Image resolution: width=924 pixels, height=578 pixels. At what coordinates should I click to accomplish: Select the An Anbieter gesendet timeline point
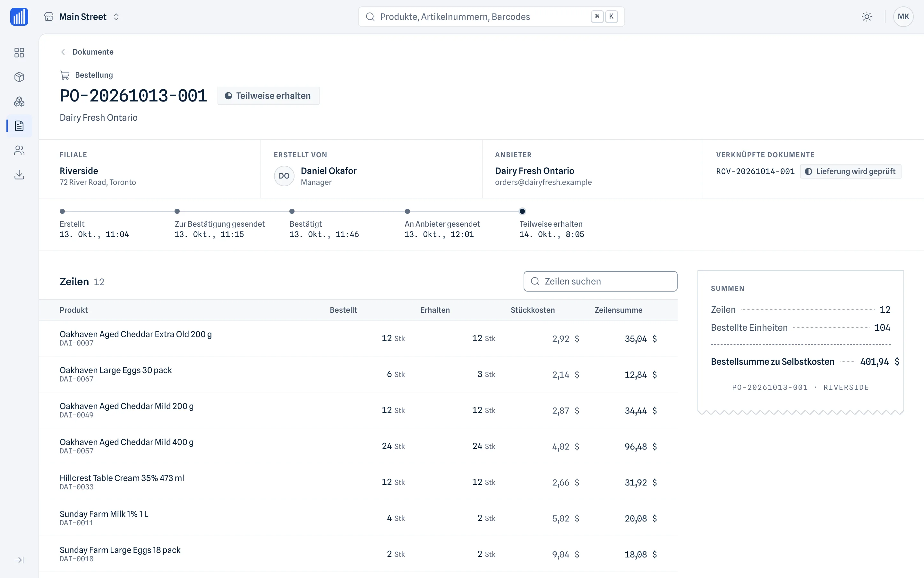[407, 211]
